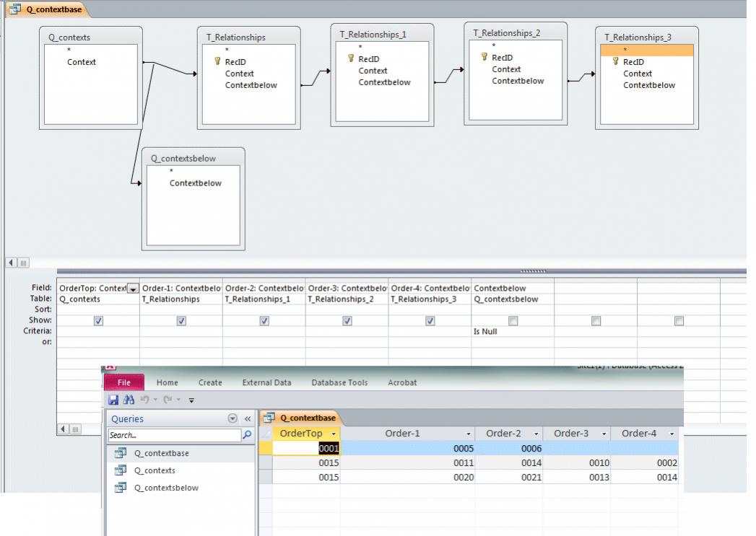Open the OrderTop field dropdown in design grid
The width and height of the screenshot is (756, 536).
[133, 289]
